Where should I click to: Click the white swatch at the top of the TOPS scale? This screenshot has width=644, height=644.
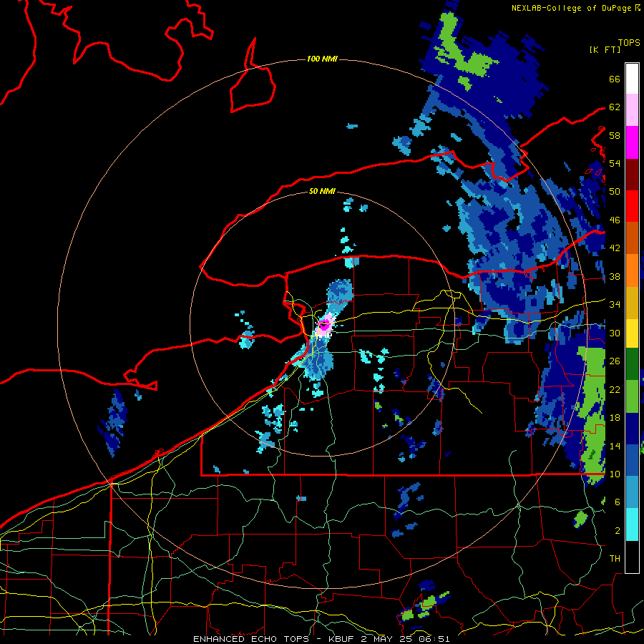(632, 79)
